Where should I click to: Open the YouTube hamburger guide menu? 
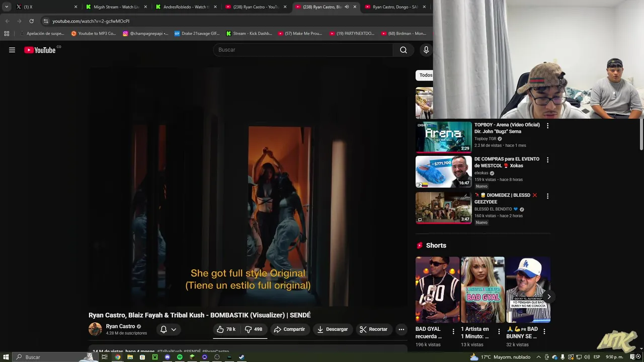tap(12, 50)
